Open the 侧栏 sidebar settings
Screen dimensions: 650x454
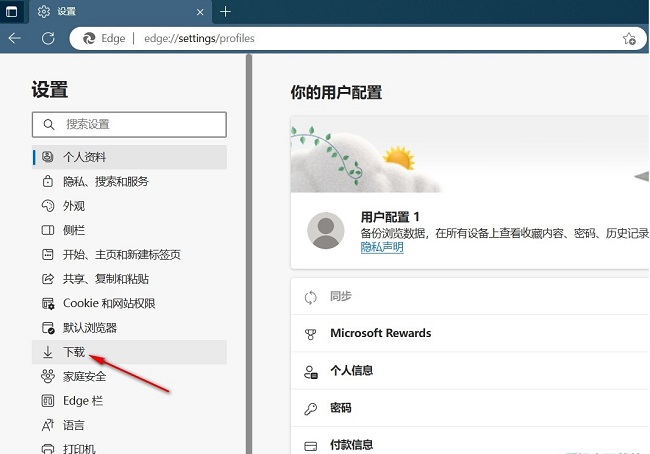(x=74, y=230)
